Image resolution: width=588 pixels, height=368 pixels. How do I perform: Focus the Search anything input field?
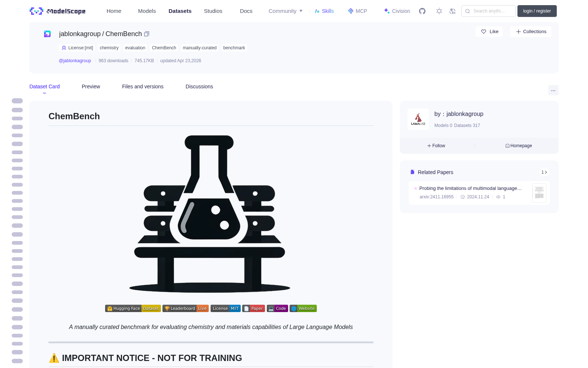[x=488, y=11]
